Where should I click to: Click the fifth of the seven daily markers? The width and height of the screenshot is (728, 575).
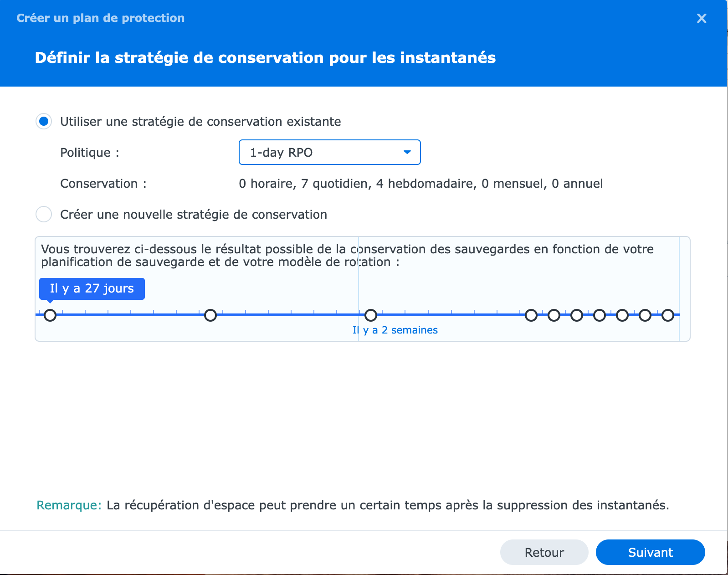(622, 315)
